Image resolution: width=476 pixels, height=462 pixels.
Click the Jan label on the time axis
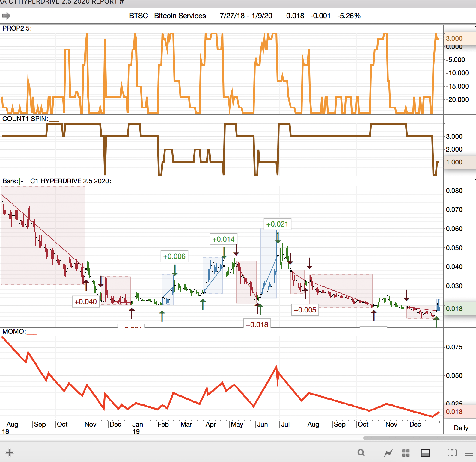pyautogui.click(x=138, y=425)
